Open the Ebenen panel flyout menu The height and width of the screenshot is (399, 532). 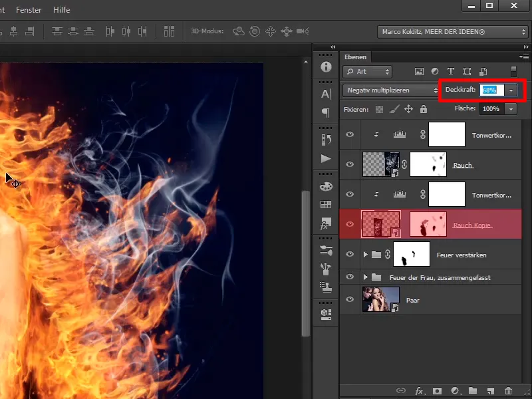pyautogui.click(x=524, y=57)
